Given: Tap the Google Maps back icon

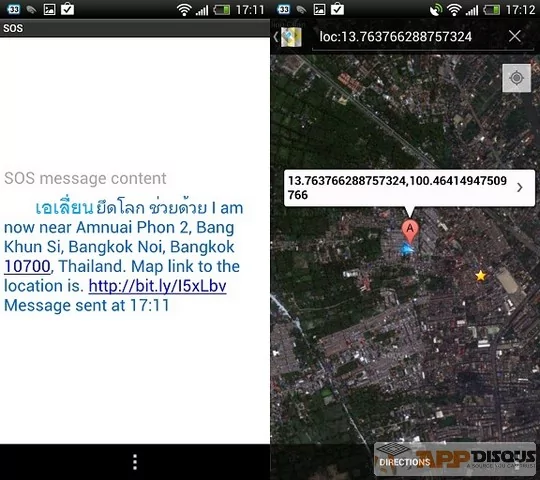Looking at the screenshot, I should click(288, 37).
